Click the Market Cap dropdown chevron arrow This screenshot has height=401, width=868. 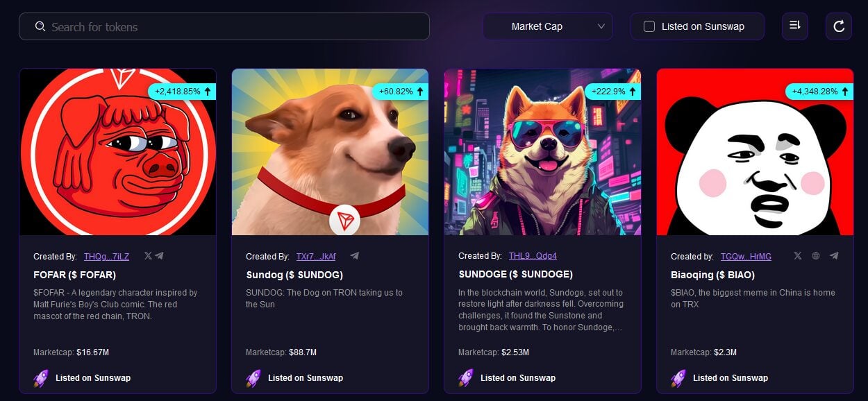click(601, 26)
